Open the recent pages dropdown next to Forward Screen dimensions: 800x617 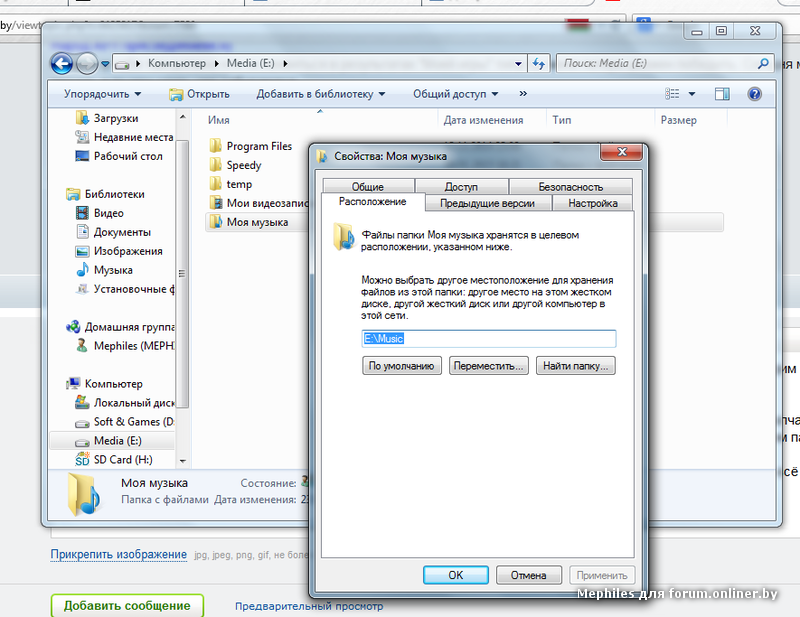point(105,64)
